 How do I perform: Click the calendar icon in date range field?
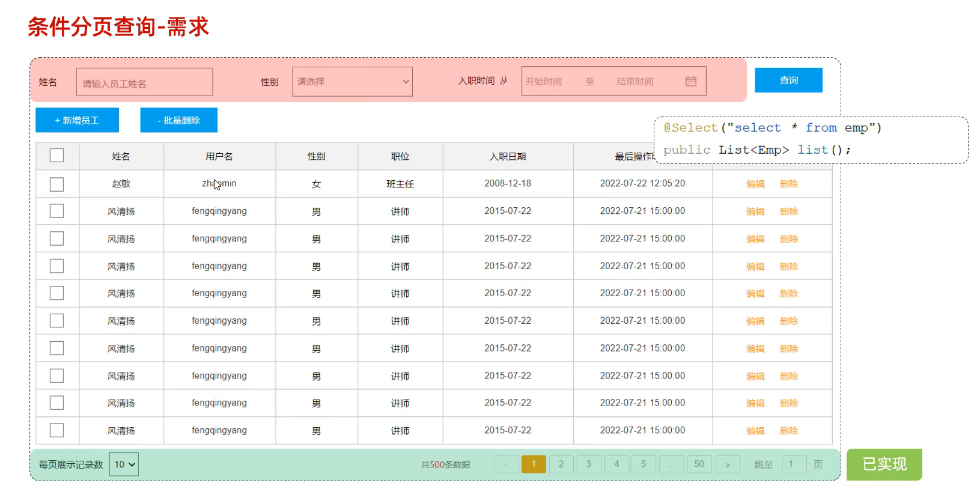[690, 81]
